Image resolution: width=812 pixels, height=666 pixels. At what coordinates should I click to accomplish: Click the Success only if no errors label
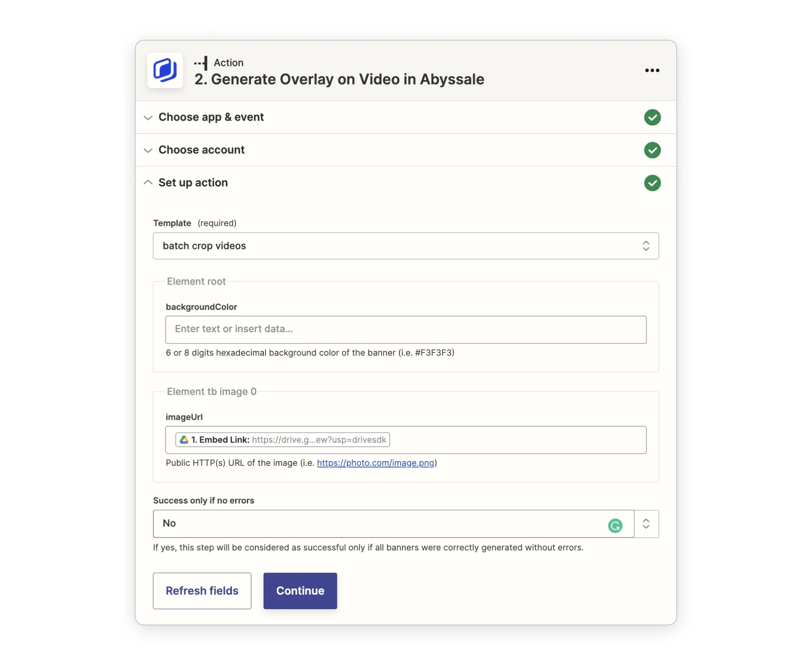coord(203,500)
